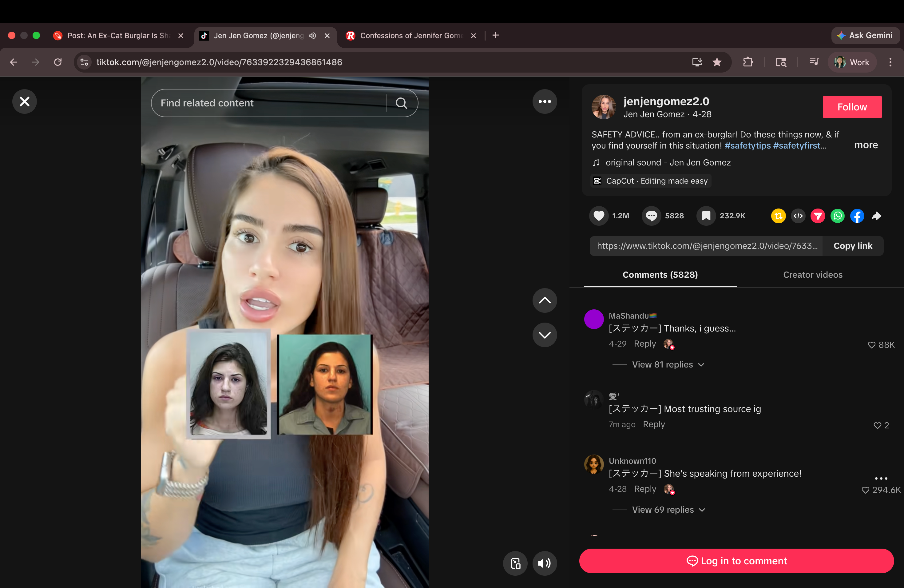Click the comment bubble icon showing 5828
This screenshot has width=904, height=588.
point(652,216)
